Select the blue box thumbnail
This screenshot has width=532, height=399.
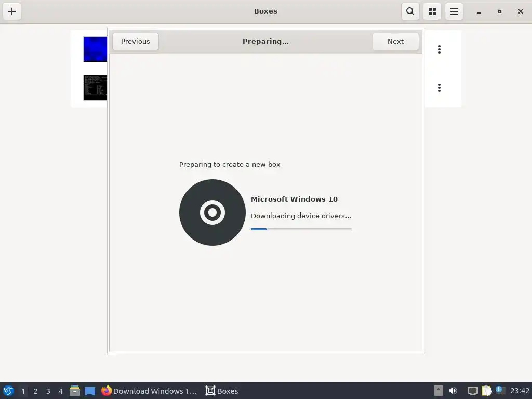[x=96, y=49]
